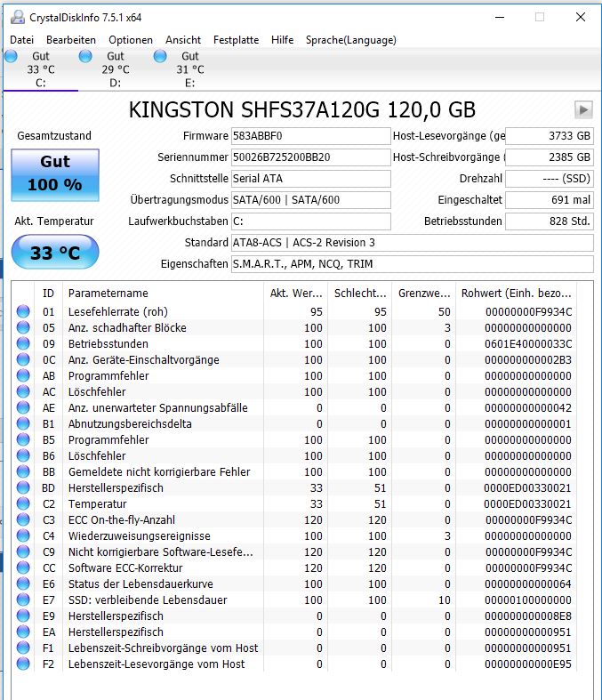Click status orb for Wiederzuweisungsereignisse
This screenshot has width=602, height=700.
(x=23, y=535)
